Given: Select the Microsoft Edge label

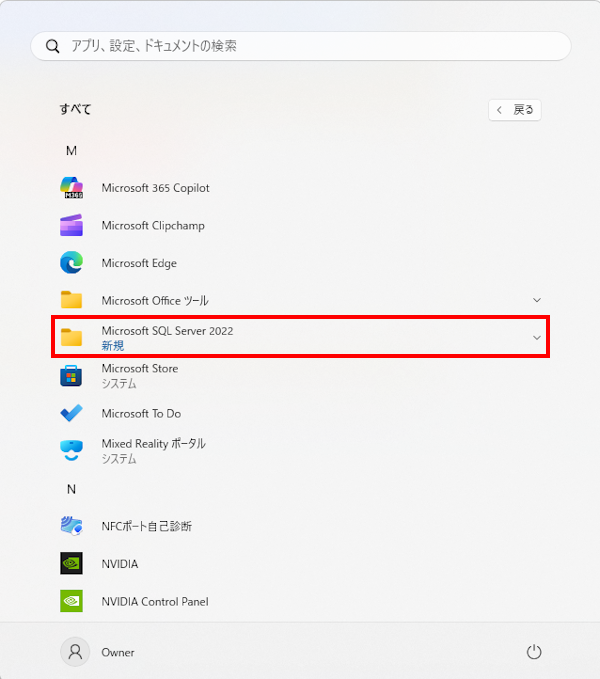Looking at the screenshot, I should (139, 263).
